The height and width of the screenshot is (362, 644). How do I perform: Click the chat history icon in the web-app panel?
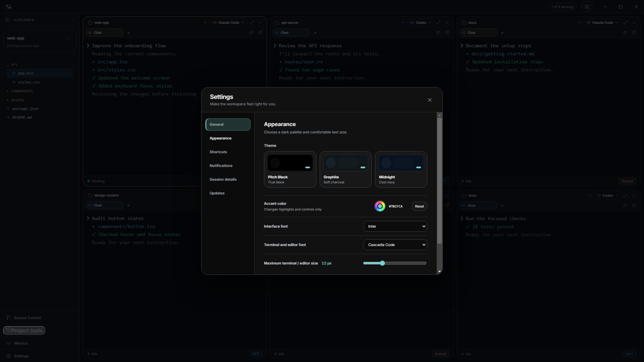pos(251,33)
